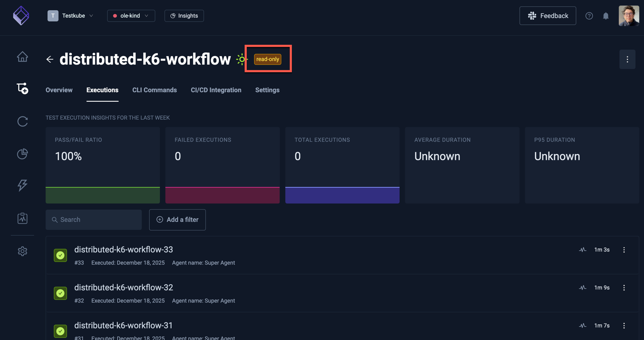Switch to the CLI Commands tab
Screen dimensions: 644x340
pos(154,90)
